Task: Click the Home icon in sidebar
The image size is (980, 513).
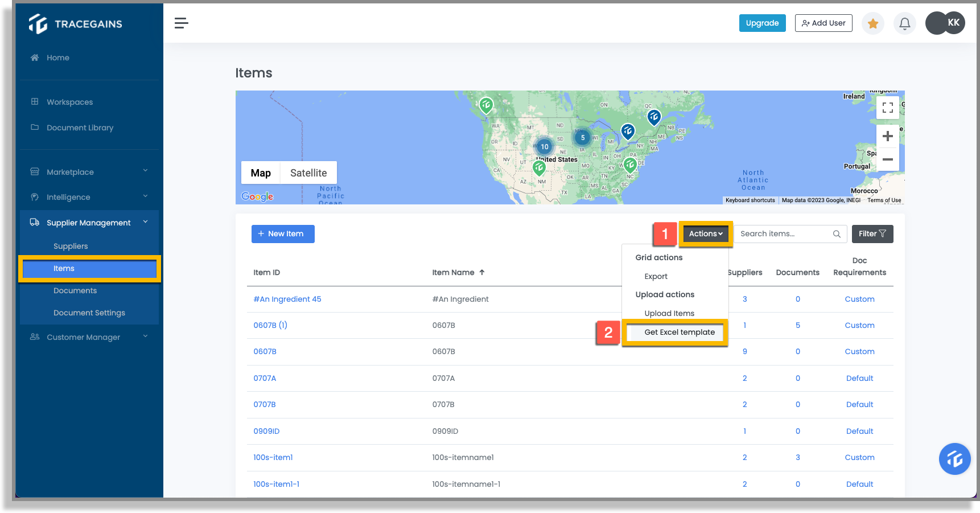Action: 35,58
